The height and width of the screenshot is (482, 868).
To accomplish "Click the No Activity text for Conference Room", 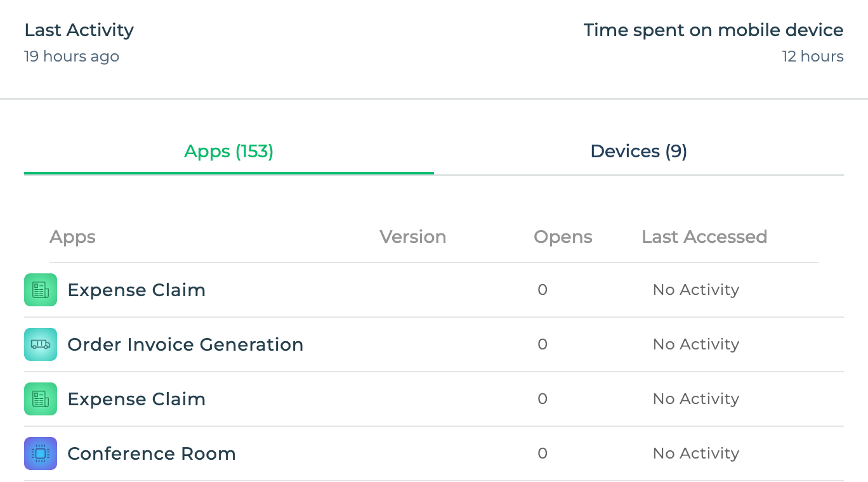I will (696, 453).
